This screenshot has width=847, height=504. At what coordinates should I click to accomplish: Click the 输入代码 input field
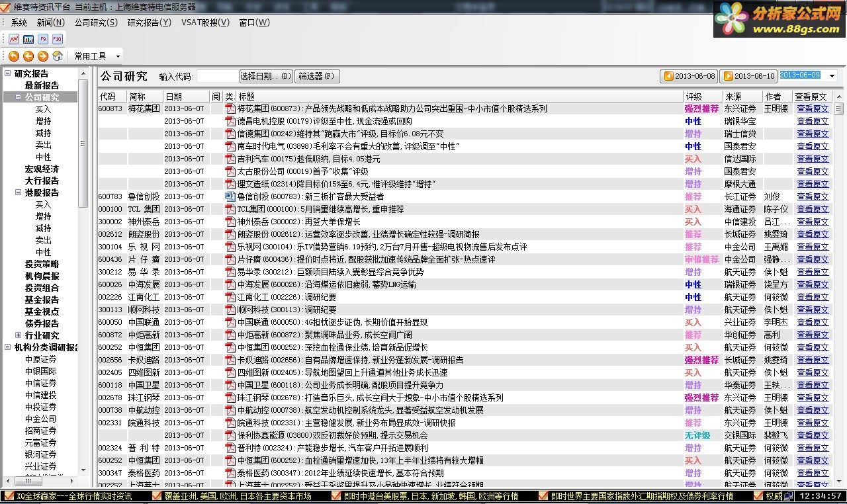coord(217,76)
